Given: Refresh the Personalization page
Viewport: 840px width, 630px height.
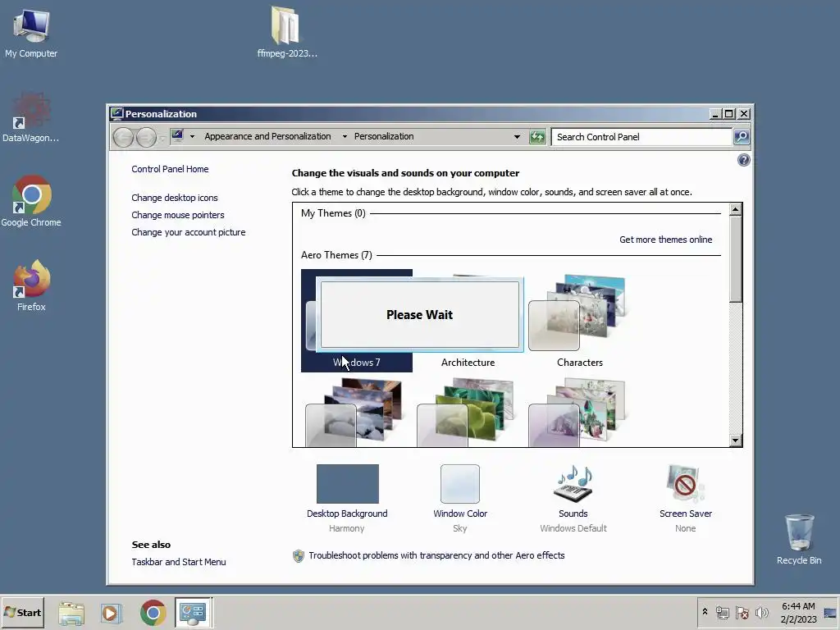Looking at the screenshot, I should [x=536, y=137].
